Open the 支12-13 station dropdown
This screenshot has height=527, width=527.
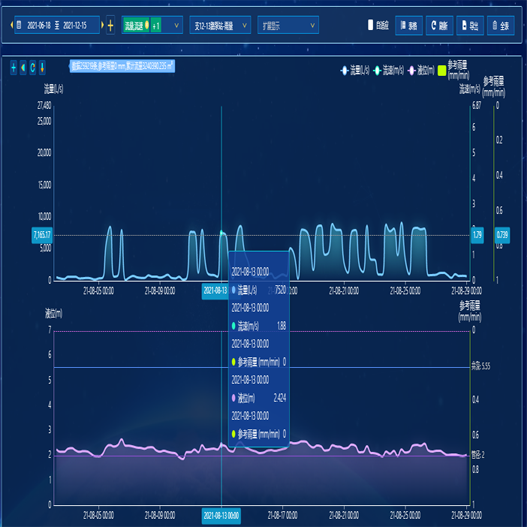click(x=220, y=25)
